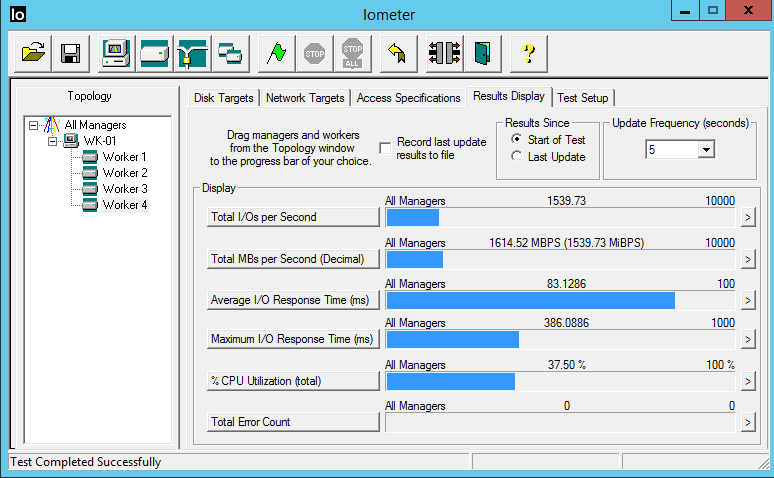The image size is (774, 478).
Task: Expand details arrow for Total MBs per Second
Action: tap(748, 259)
